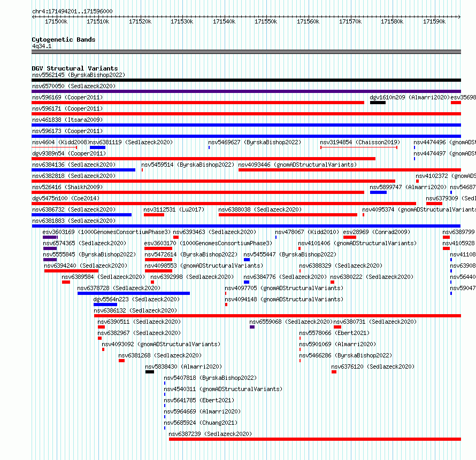Click nsv6389584 (Sedlazeck2020) label
Viewport: 476px width, 460px height.
pyautogui.click(x=103, y=277)
